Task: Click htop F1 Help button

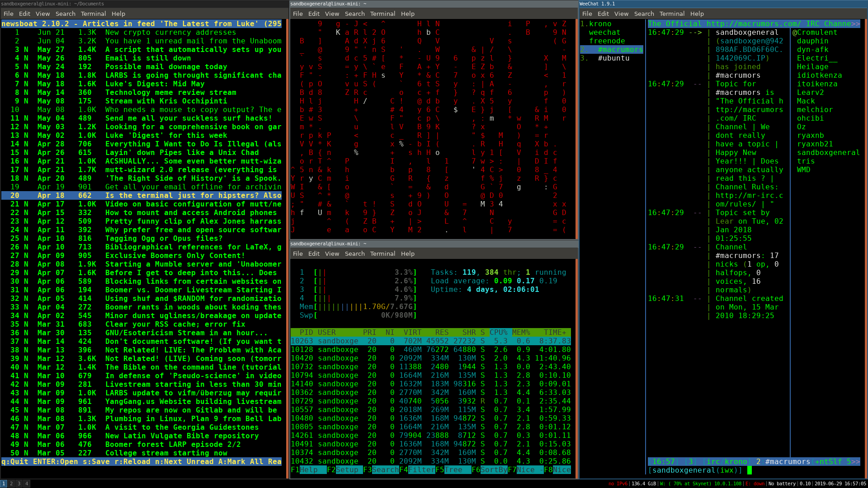Action: [x=308, y=470]
